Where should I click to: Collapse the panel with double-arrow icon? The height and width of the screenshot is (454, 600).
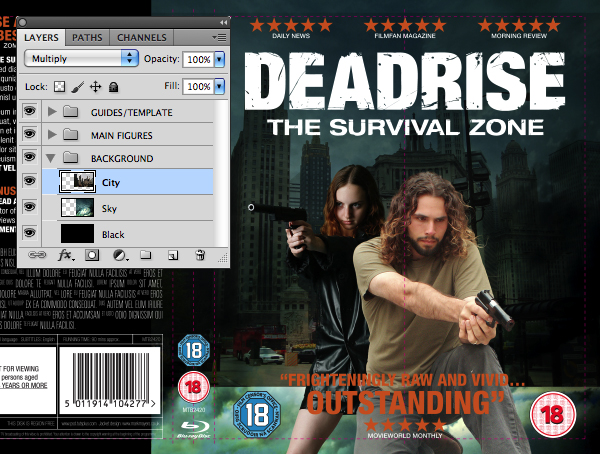click(223, 23)
